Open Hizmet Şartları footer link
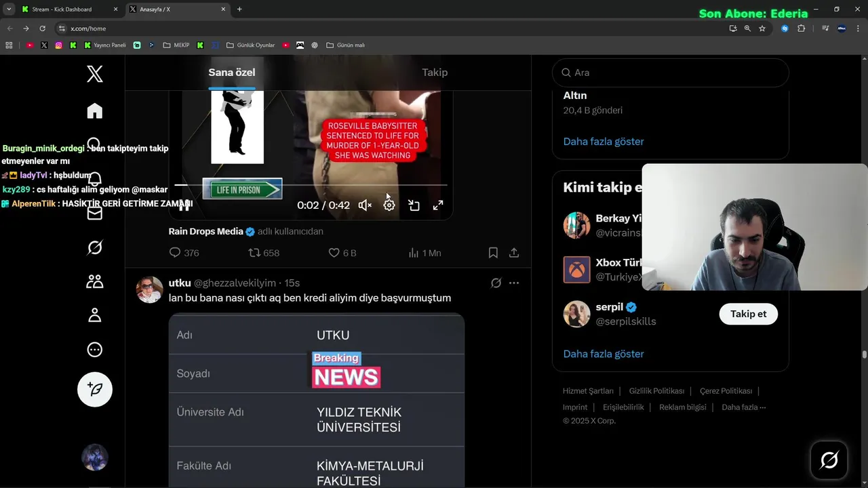 pyautogui.click(x=588, y=391)
